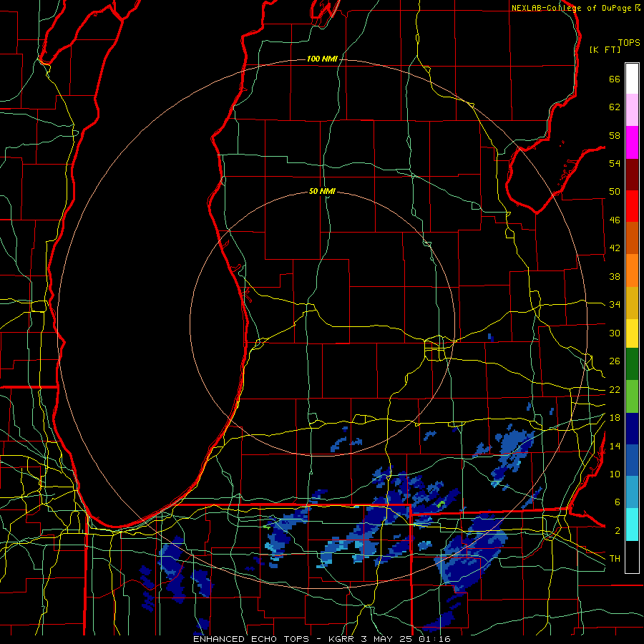Click the orange 42 kft legend swatch
644x644 pixels.
(632, 270)
